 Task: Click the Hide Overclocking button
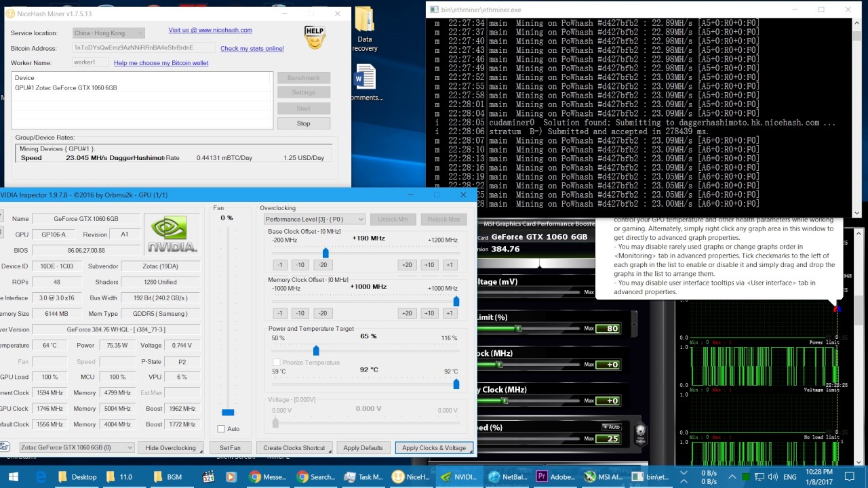[170, 447]
